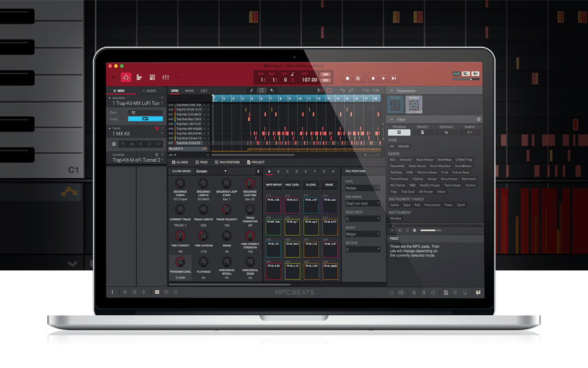
Task: Arm the red track record button
Action: click(157, 128)
